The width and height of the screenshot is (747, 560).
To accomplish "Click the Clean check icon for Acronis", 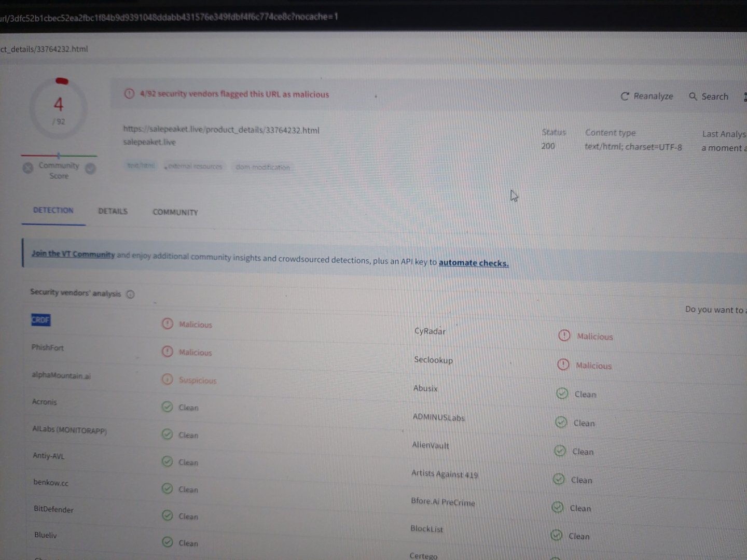I will click(x=167, y=407).
